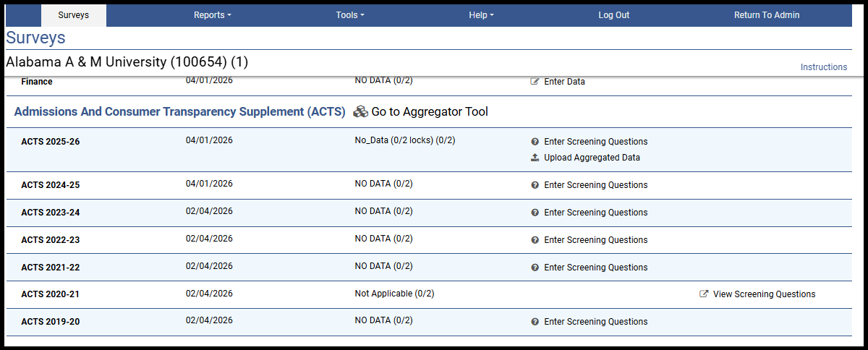
Task: Click Upload Aggregated Data link
Action: point(592,158)
